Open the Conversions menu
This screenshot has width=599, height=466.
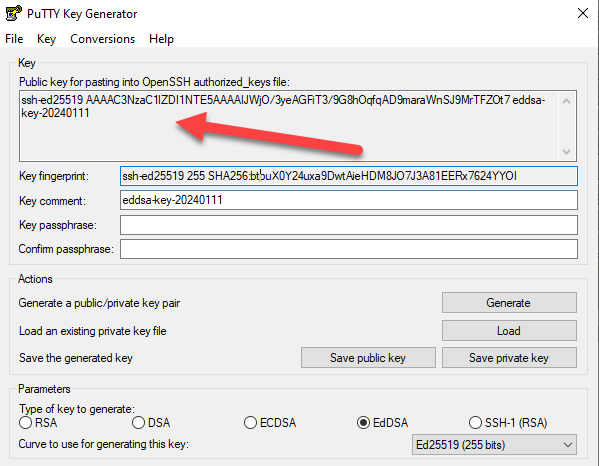tap(102, 39)
